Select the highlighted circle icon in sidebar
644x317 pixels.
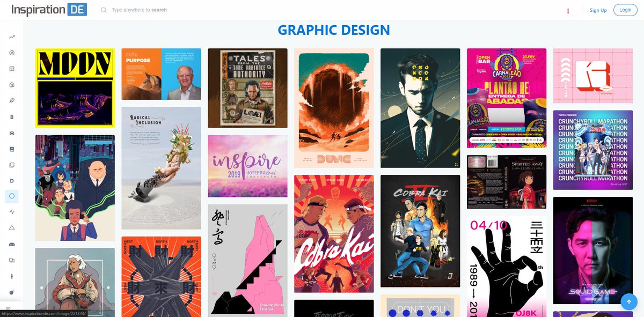point(12,196)
